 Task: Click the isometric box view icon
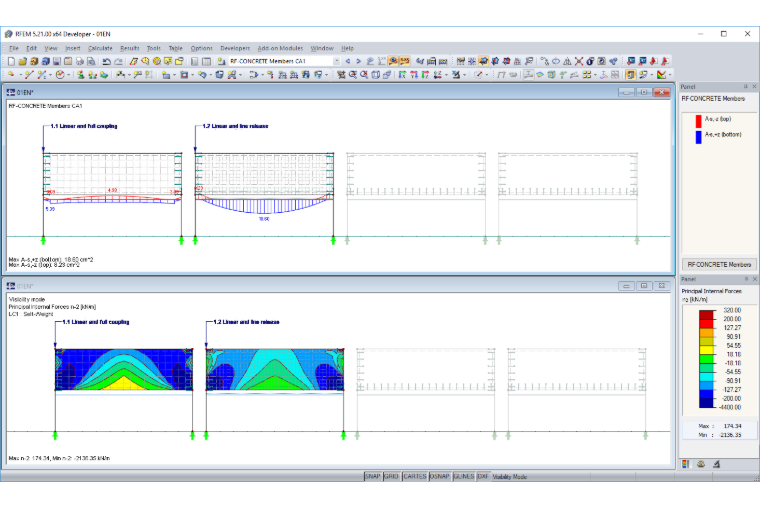pos(376,75)
